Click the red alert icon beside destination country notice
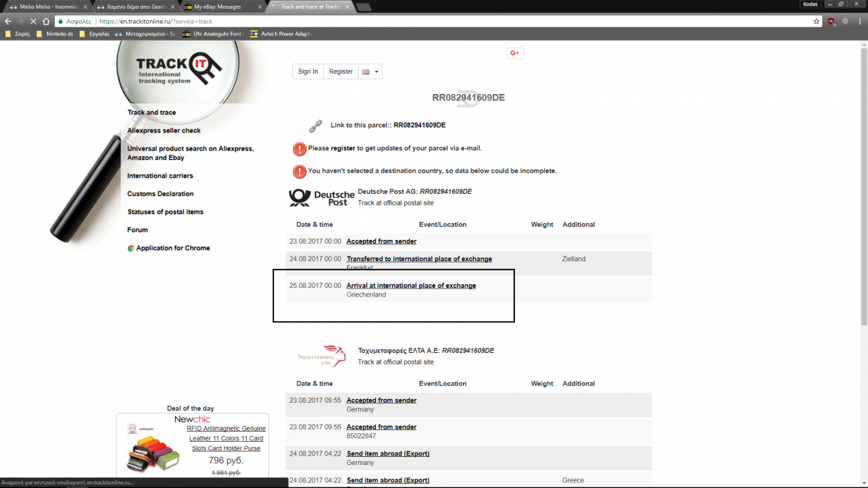The width and height of the screenshot is (868, 488). (x=299, y=172)
